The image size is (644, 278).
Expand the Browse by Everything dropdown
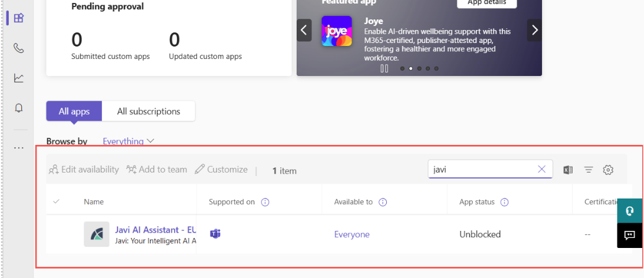pos(128,141)
